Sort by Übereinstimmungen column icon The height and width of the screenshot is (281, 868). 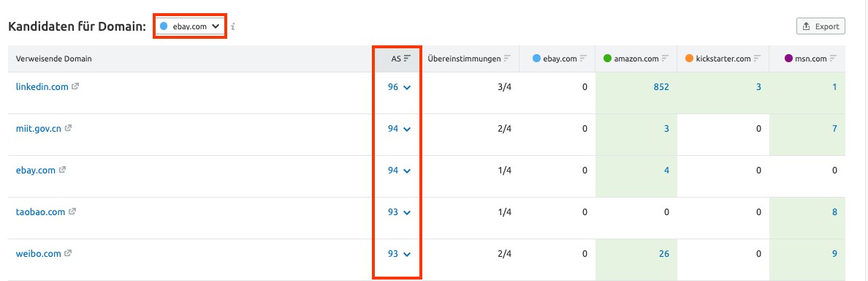pos(507,59)
